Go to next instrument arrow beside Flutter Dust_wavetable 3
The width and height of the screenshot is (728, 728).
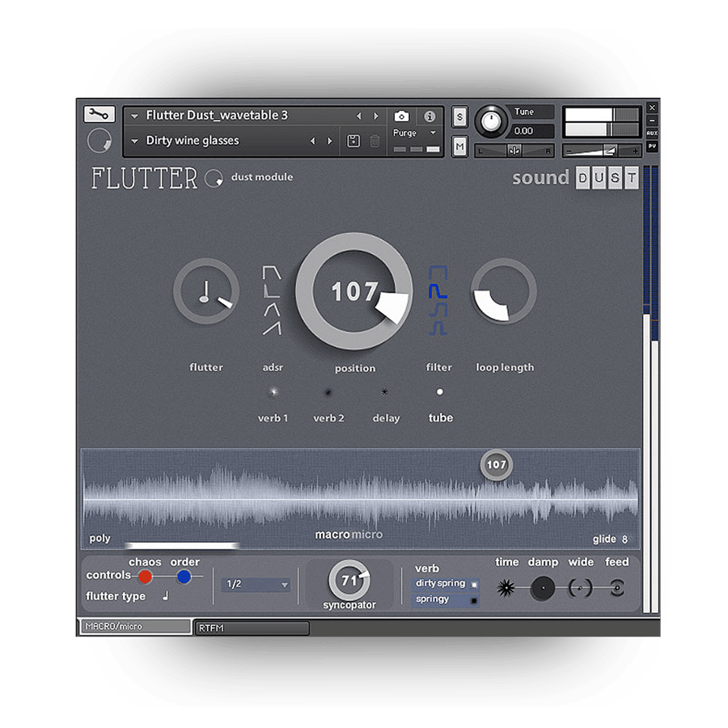tap(376, 116)
